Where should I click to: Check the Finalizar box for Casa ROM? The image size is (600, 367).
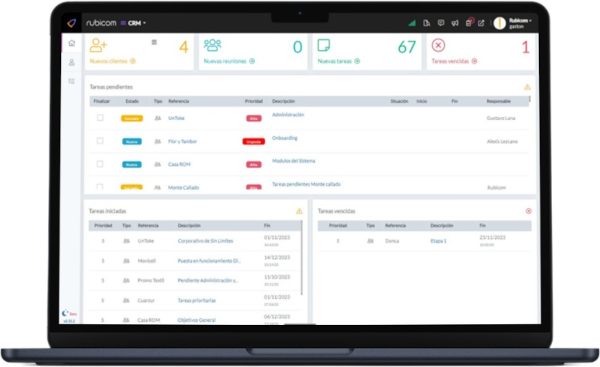[100, 164]
